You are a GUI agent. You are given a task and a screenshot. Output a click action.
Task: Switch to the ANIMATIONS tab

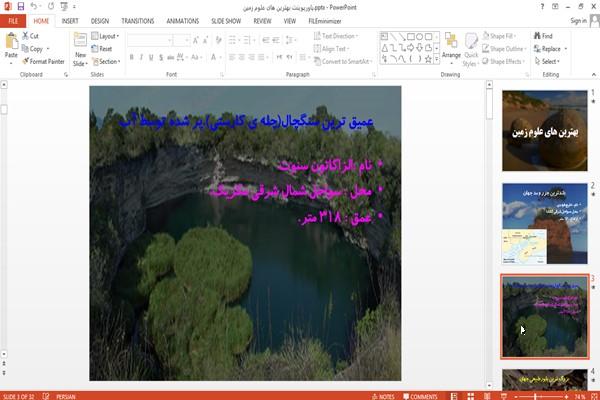pyautogui.click(x=183, y=21)
